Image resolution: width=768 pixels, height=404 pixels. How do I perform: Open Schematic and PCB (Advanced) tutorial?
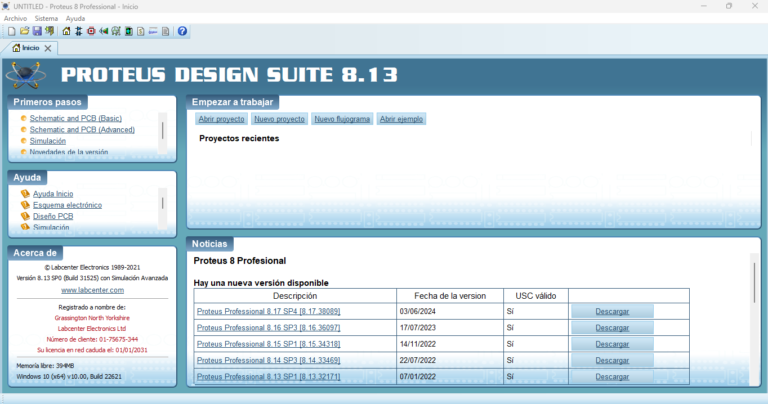82,129
